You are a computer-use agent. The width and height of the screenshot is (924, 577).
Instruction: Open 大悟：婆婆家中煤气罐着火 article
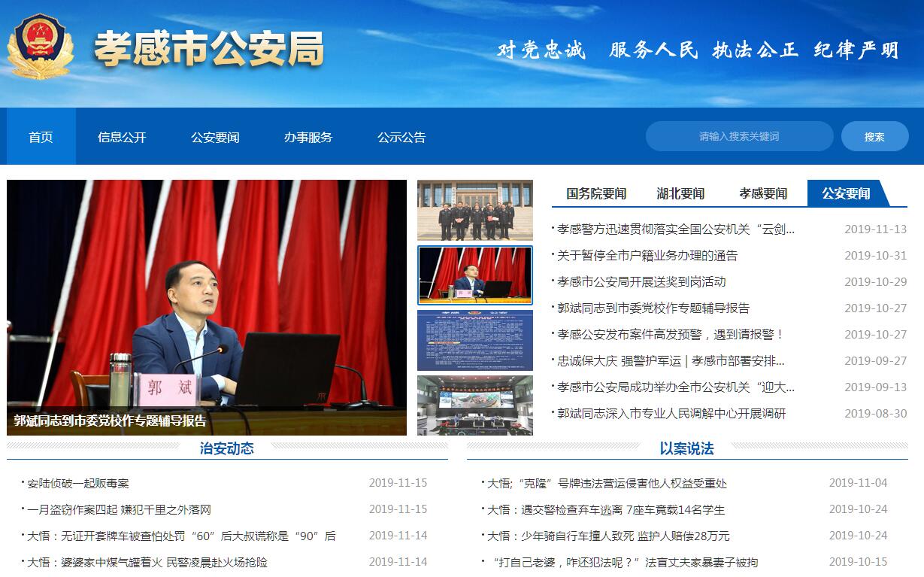(147, 562)
